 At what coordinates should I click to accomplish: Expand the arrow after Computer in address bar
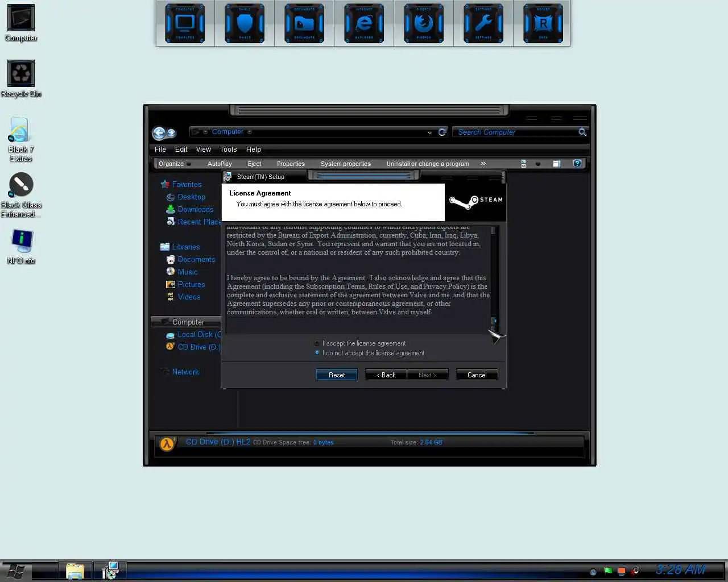(250, 132)
